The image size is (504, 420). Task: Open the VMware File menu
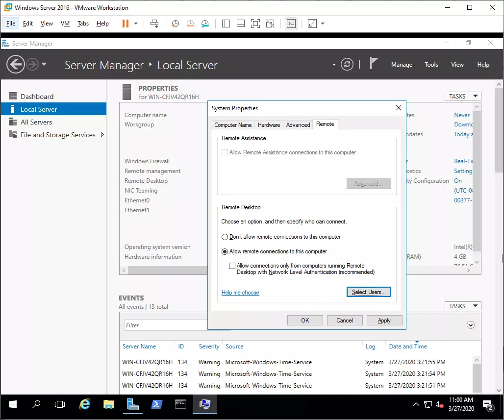(11, 24)
